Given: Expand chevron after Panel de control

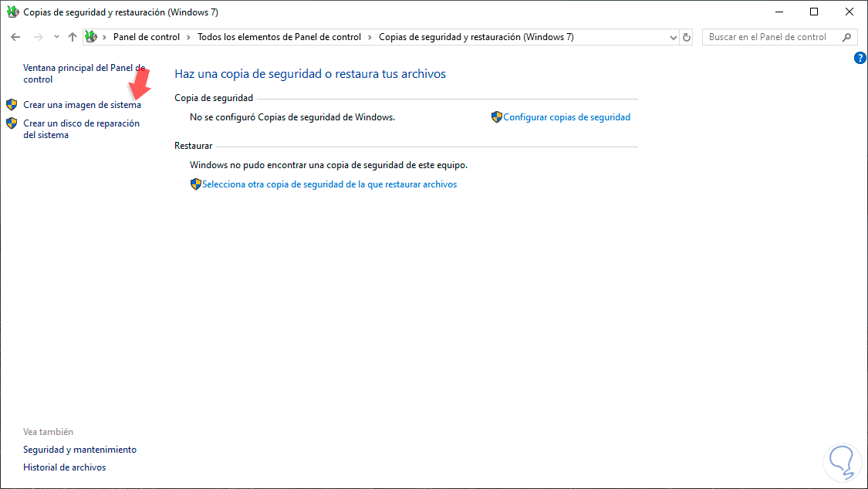Looking at the screenshot, I should click(189, 37).
